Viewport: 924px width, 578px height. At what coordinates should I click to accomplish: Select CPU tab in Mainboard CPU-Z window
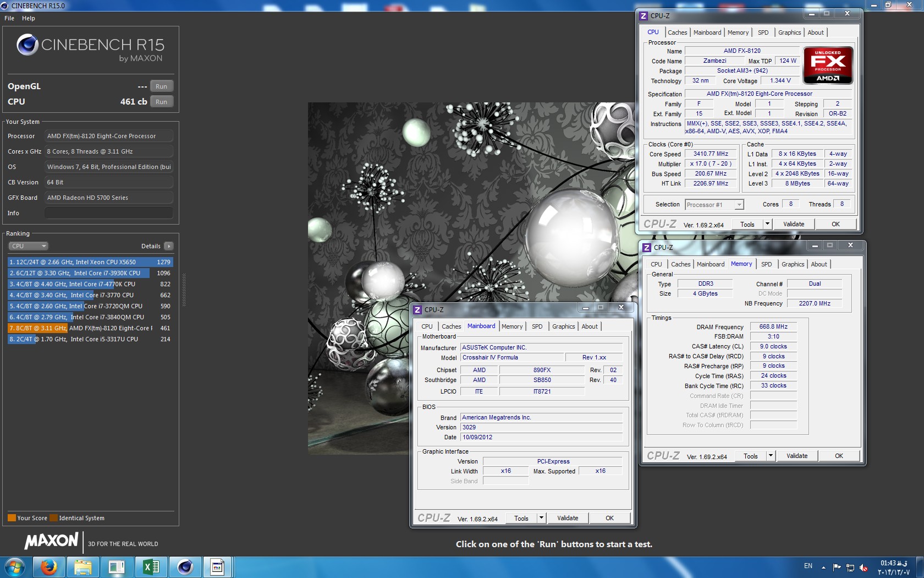pyautogui.click(x=427, y=326)
